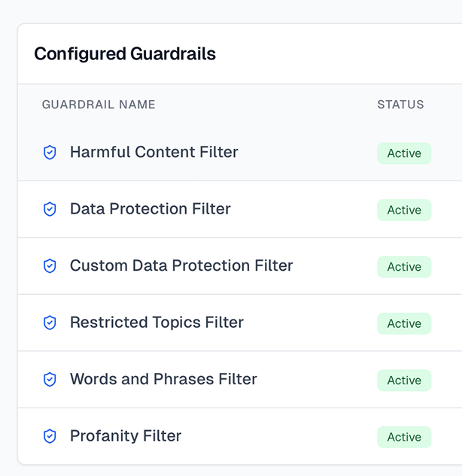Click the Harmful Content Filter shield icon

click(x=50, y=153)
